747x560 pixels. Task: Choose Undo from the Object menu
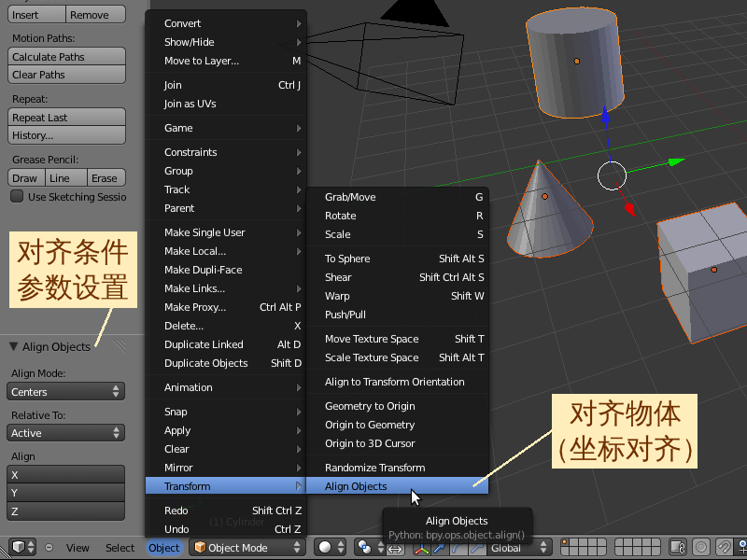[x=226, y=529]
